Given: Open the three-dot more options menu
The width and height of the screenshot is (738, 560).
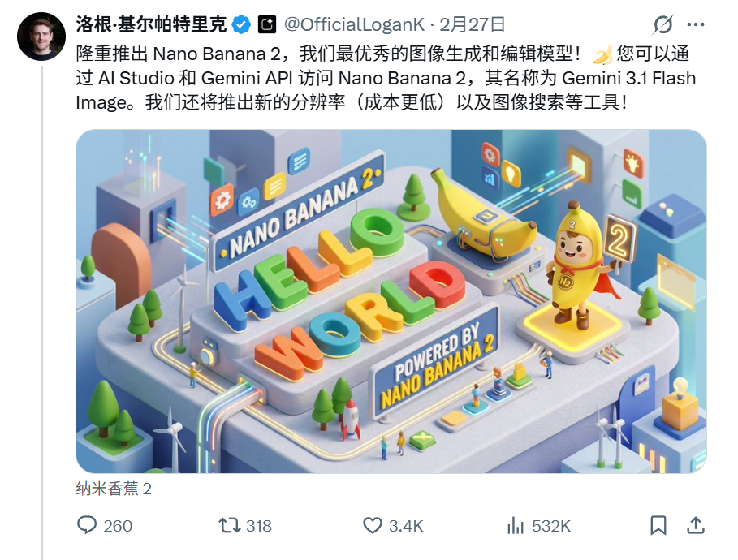Looking at the screenshot, I should [x=696, y=24].
